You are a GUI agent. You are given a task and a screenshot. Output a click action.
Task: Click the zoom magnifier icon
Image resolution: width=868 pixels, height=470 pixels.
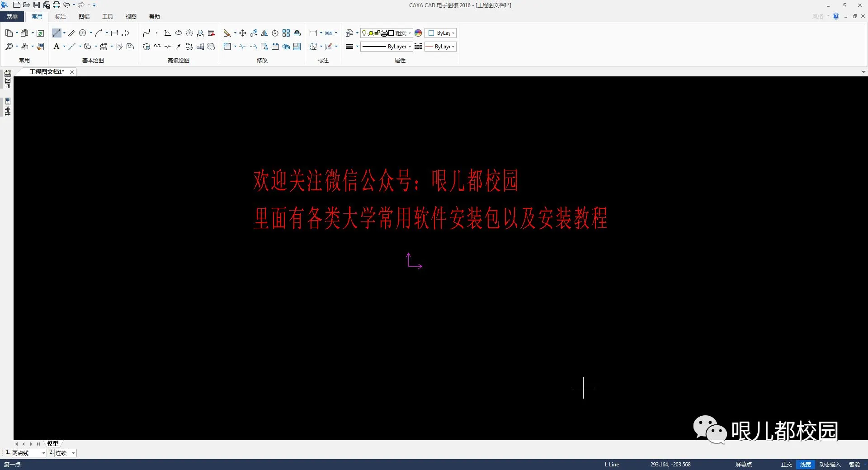[9, 47]
